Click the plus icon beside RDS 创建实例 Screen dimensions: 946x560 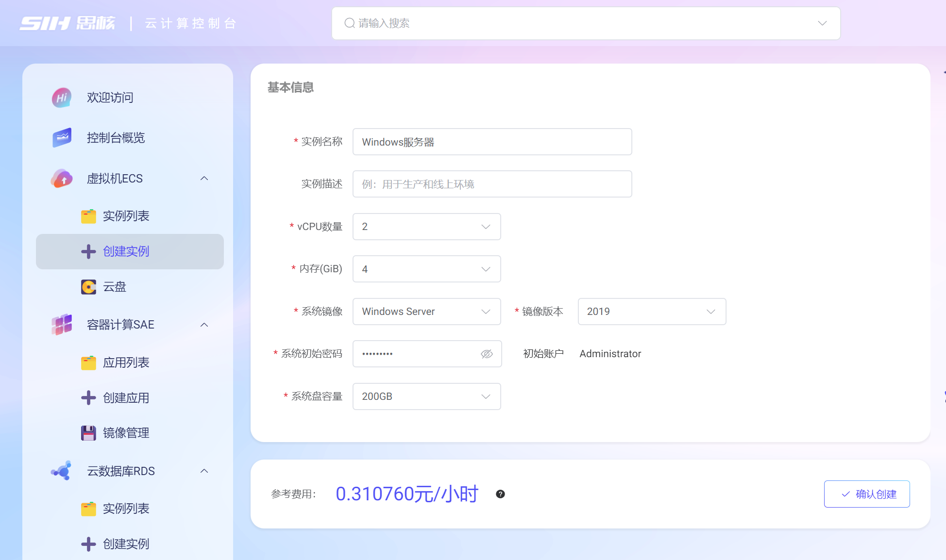click(x=88, y=544)
